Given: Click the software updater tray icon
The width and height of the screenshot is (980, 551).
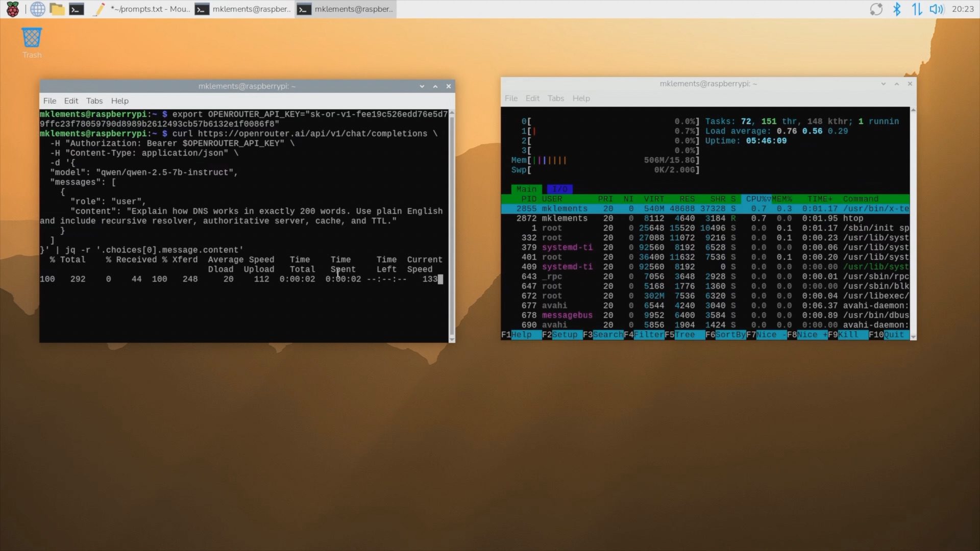Looking at the screenshot, I should [876, 9].
